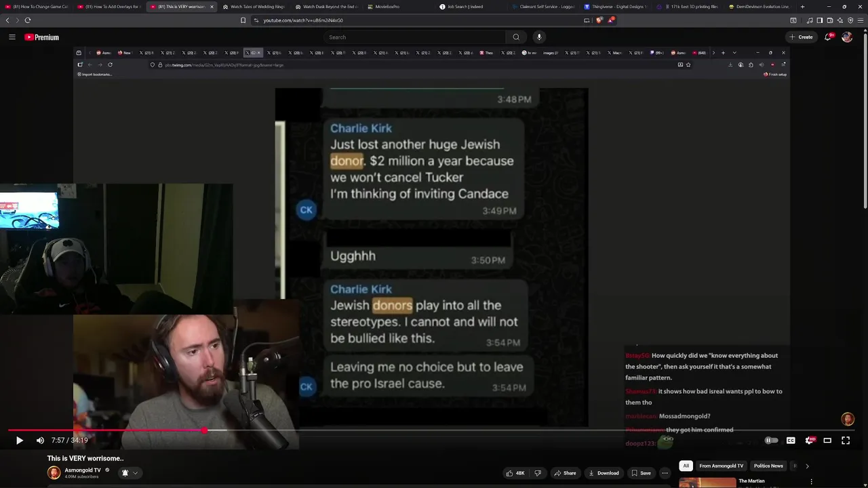868x488 pixels.
Task: Open player settings gear with HD badge
Action: pos(809,441)
